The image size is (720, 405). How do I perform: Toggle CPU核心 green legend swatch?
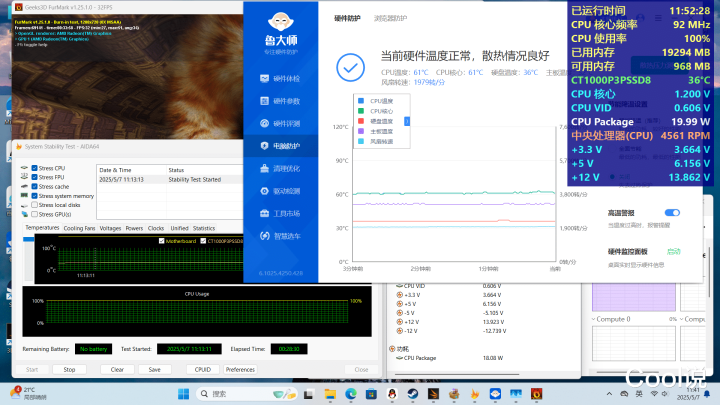361,111
